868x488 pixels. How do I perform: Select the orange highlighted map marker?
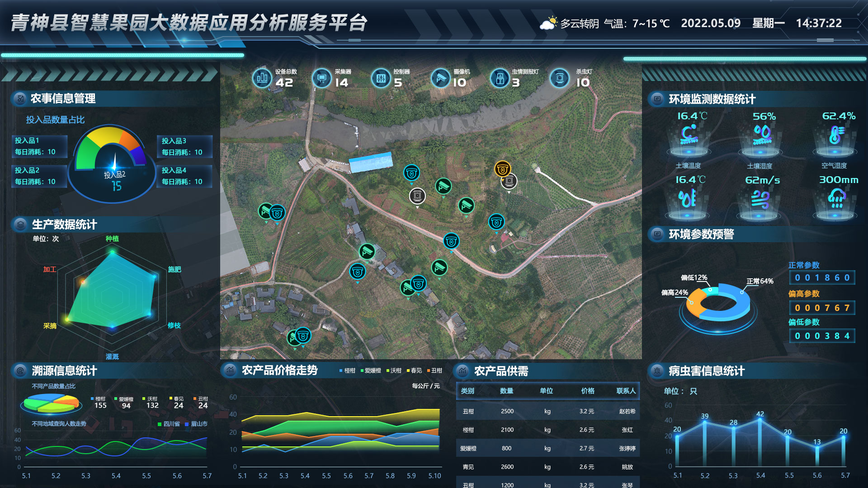[x=502, y=169]
